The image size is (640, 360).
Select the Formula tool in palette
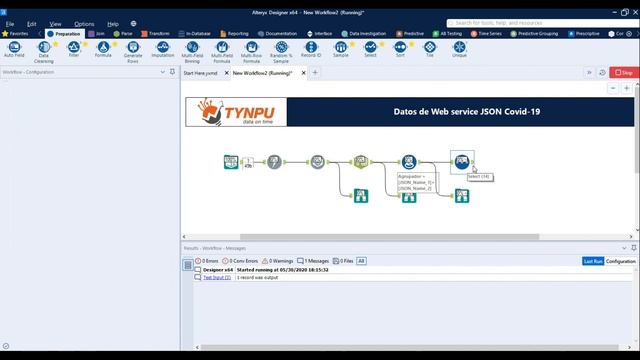click(103, 49)
